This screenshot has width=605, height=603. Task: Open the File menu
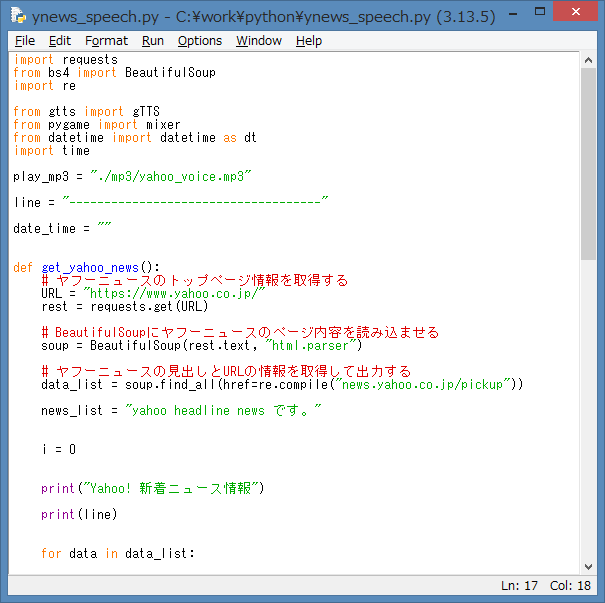(x=25, y=41)
